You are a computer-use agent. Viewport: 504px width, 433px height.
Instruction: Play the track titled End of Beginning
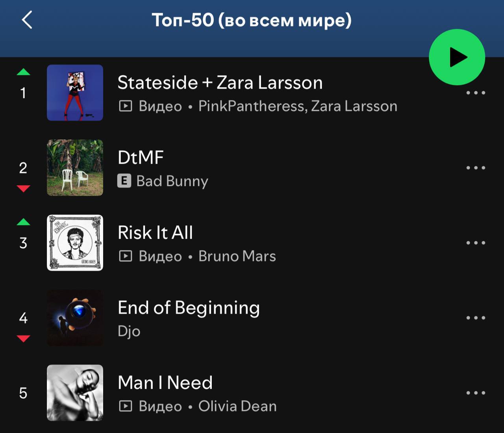click(189, 308)
